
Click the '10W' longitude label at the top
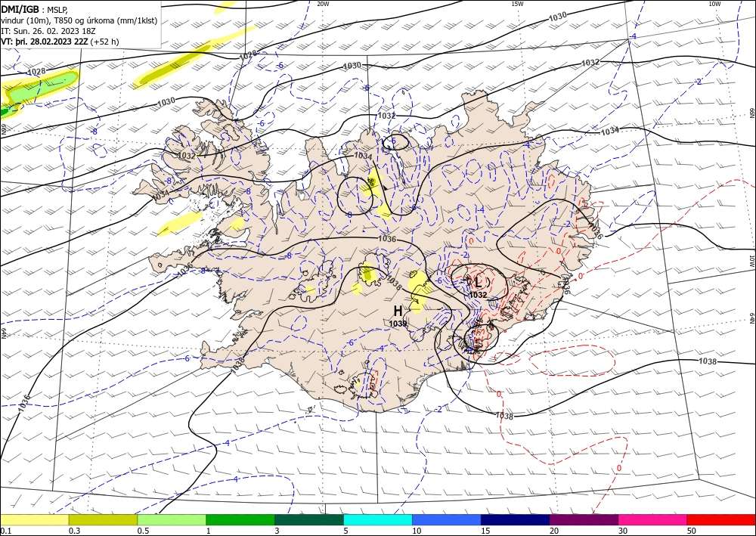[715, 4]
